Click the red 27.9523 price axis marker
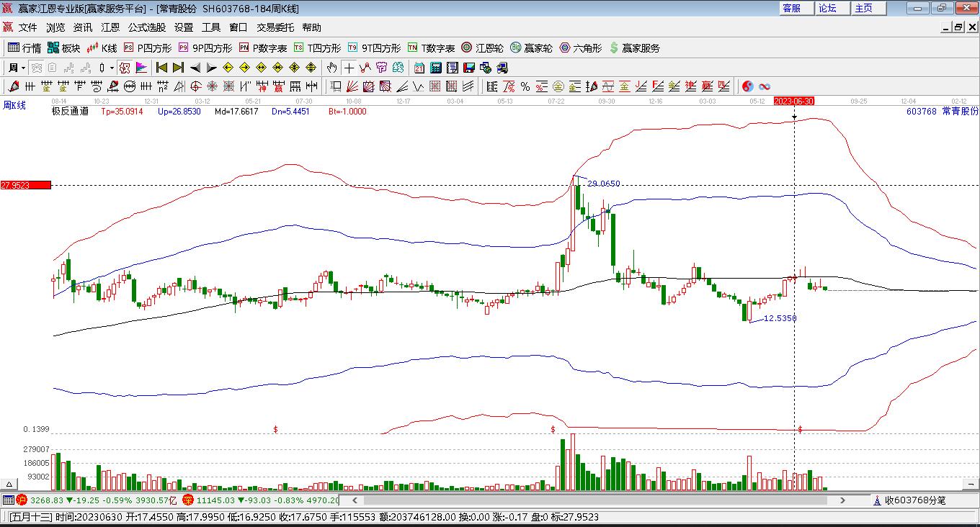980x527 pixels. coord(26,185)
